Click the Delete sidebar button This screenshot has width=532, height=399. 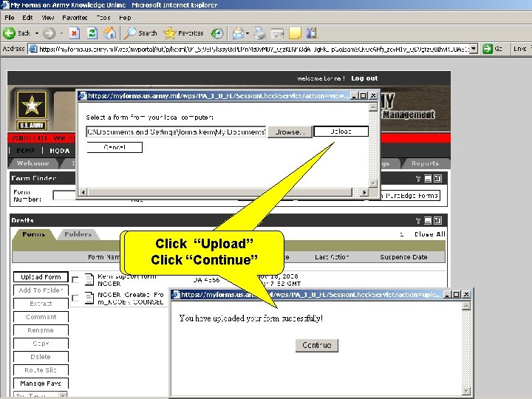pyautogui.click(x=41, y=357)
